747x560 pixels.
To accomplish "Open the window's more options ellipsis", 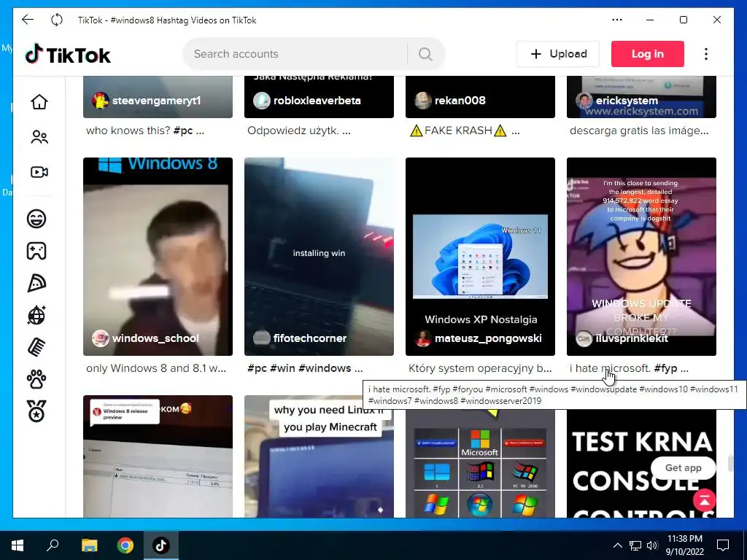I will 617,20.
